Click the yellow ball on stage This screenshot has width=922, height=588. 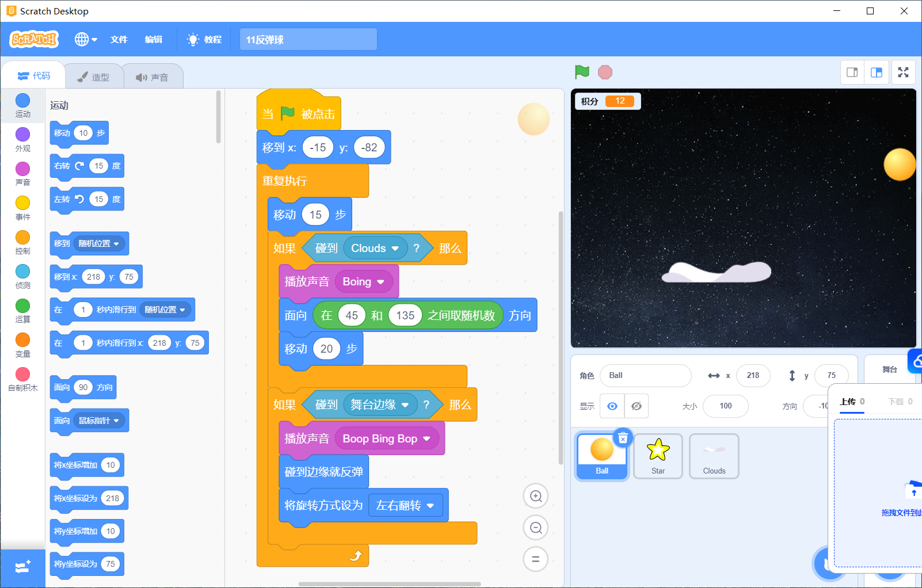point(900,164)
